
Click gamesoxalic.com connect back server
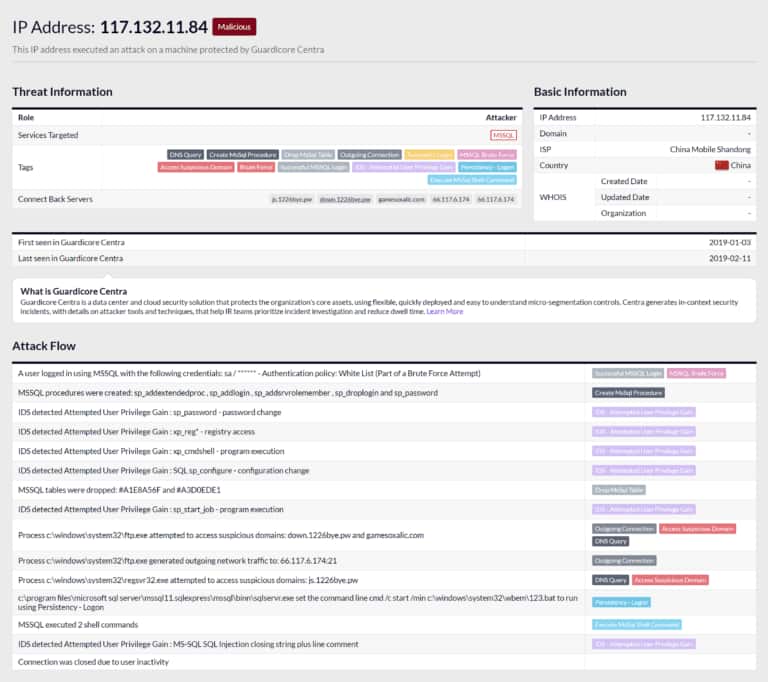[401, 199]
